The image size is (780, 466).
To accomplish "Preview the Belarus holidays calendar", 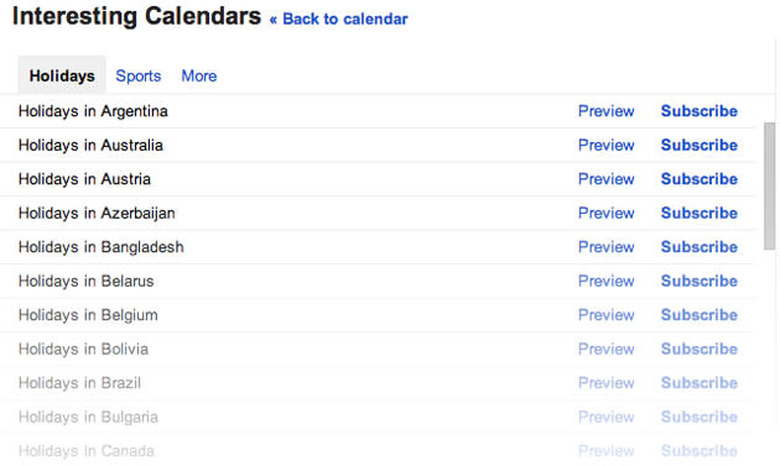I will click(x=606, y=281).
